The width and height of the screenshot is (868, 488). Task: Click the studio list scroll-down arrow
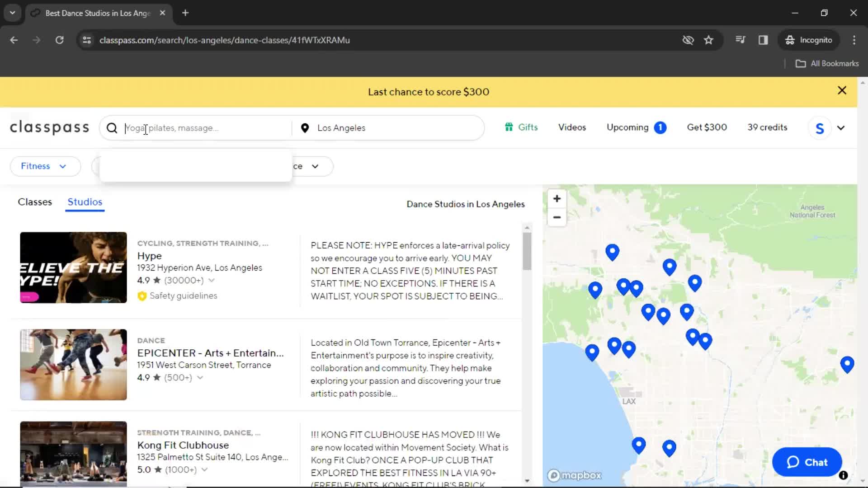point(527,481)
